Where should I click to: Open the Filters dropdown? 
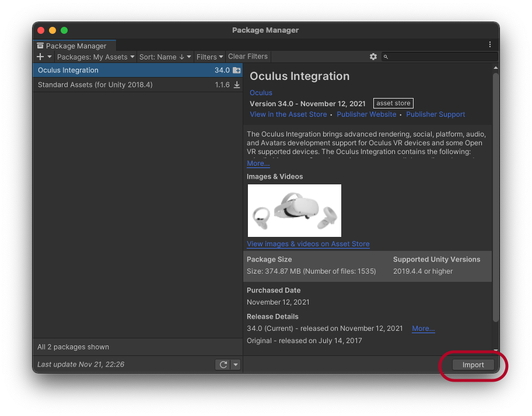pos(209,57)
